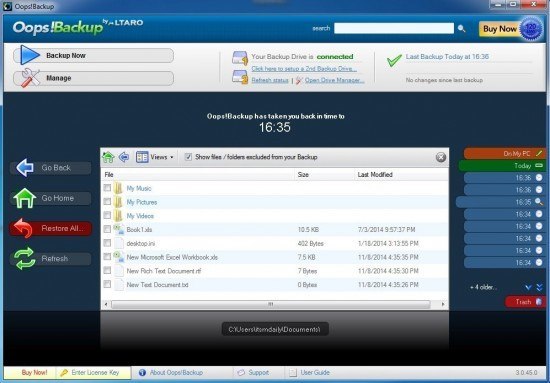Click the Buy Now! bottom bar link
The height and width of the screenshot is (383, 550).
(x=34, y=372)
